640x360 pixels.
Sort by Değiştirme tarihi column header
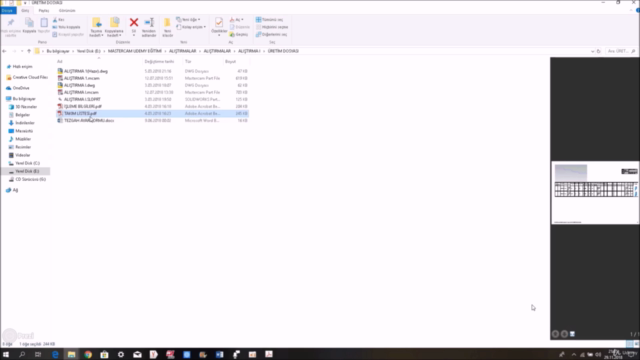pos(159,62)
